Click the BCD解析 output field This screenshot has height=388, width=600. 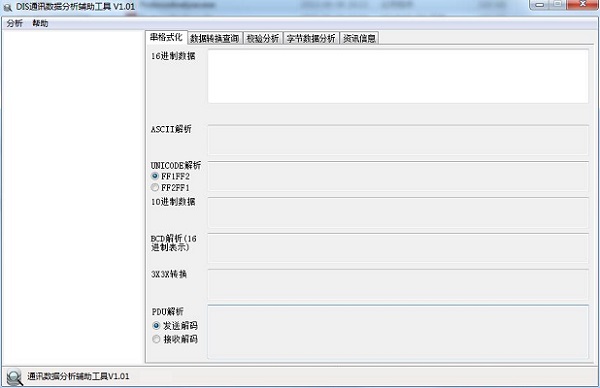[398, 248]
